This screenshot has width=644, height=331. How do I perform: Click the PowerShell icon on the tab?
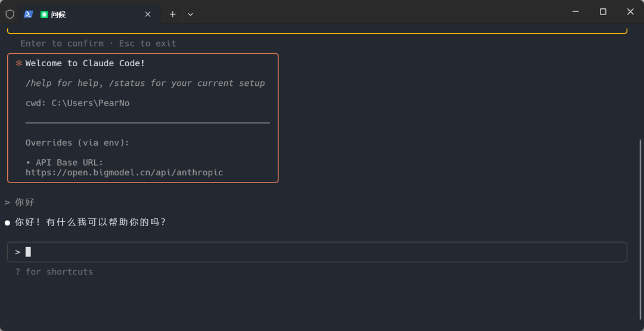point(29,14)
